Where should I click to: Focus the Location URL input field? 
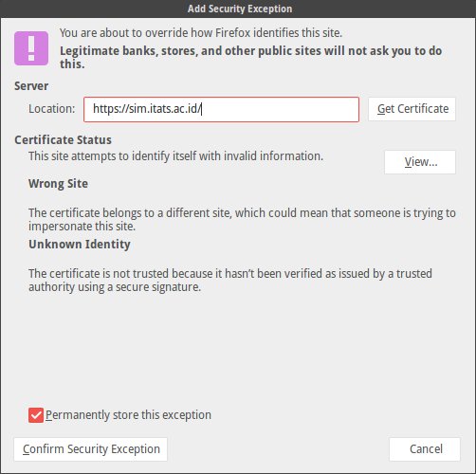[221, 109]
